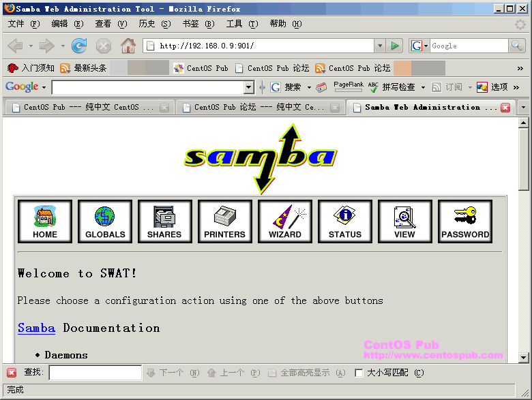
Task: Click 全部高亮显示 highlight all button
Action: 307,373
